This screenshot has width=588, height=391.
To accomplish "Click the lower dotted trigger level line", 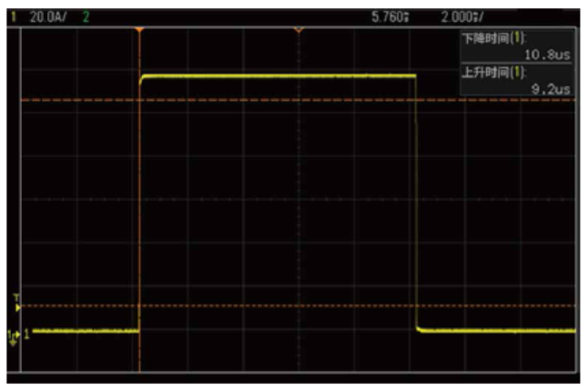I will click(x=298, y=306).
